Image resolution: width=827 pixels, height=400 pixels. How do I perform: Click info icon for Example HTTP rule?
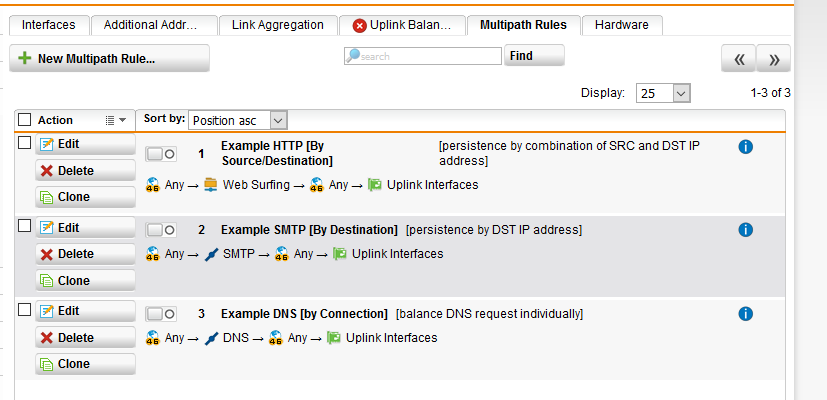pyautogui.click(x=745, y=147)
